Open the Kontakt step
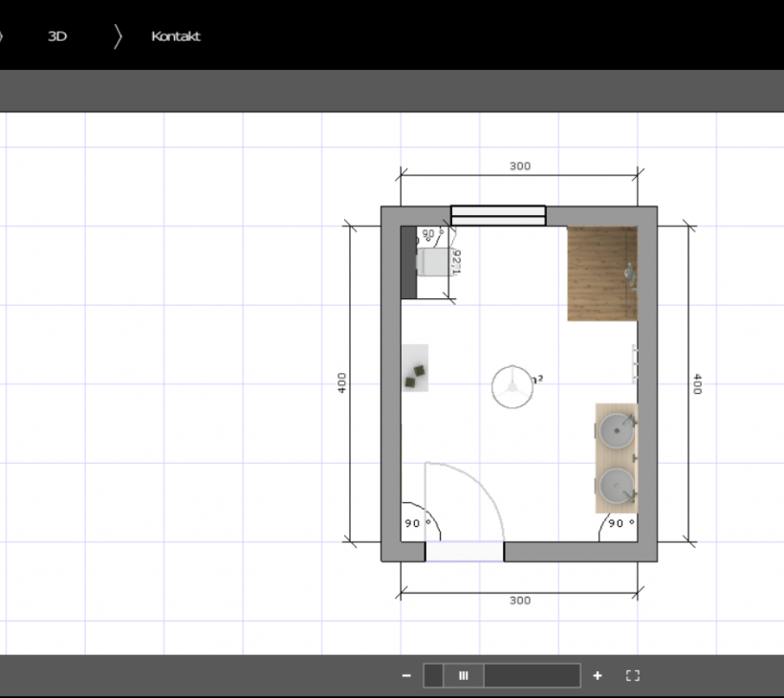Viewport: 784px width, 698px height. [x=176, y=36]
